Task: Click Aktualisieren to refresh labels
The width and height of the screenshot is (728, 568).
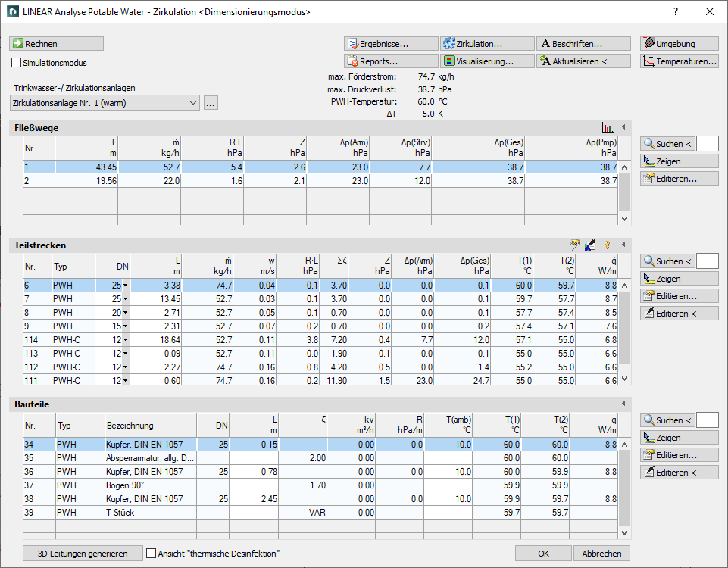Action: pyautogui.click(x=583, y=61)
